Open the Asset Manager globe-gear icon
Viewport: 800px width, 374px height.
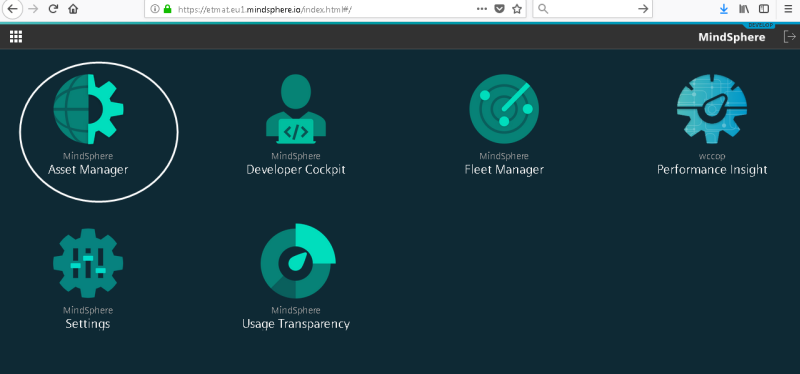tap(88, 109)
